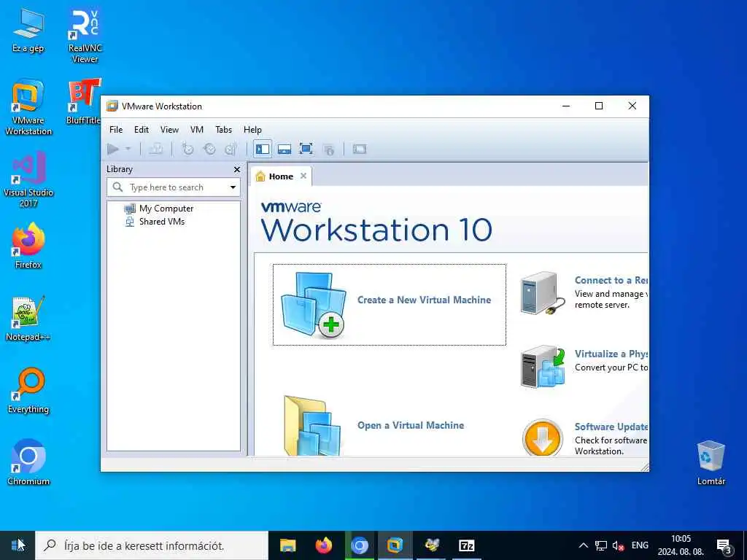The height and width of the screenshot is (560, 747).
Task: Expand the hidden system tray icons chevron
Action: tap(583, 545)
